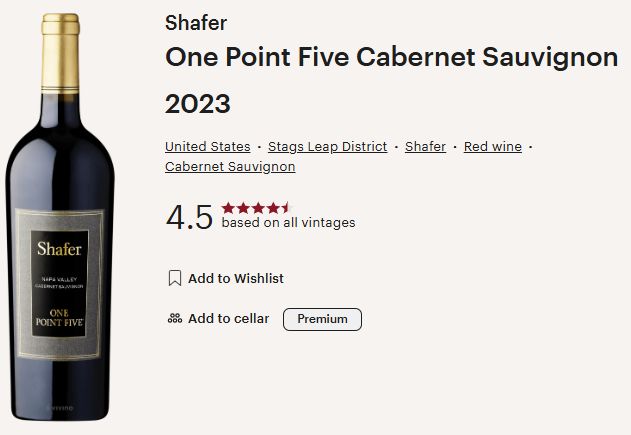Click the first rating star
631x435 pixels.
pos(228,208)
